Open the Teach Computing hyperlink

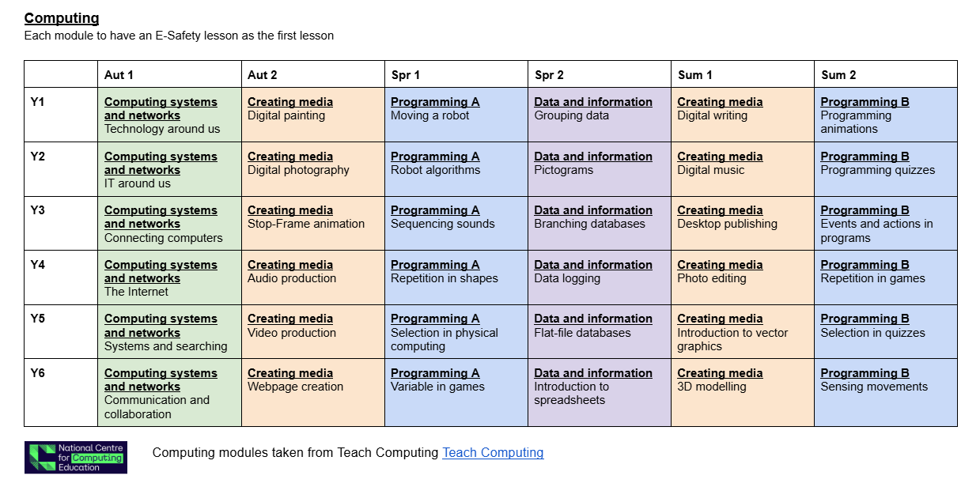pos(493,453)
